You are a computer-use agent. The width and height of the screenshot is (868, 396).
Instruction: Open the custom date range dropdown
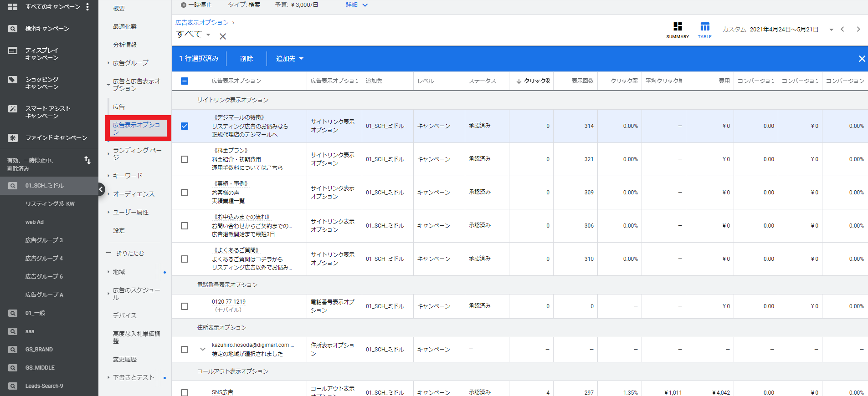click(832, 30)
